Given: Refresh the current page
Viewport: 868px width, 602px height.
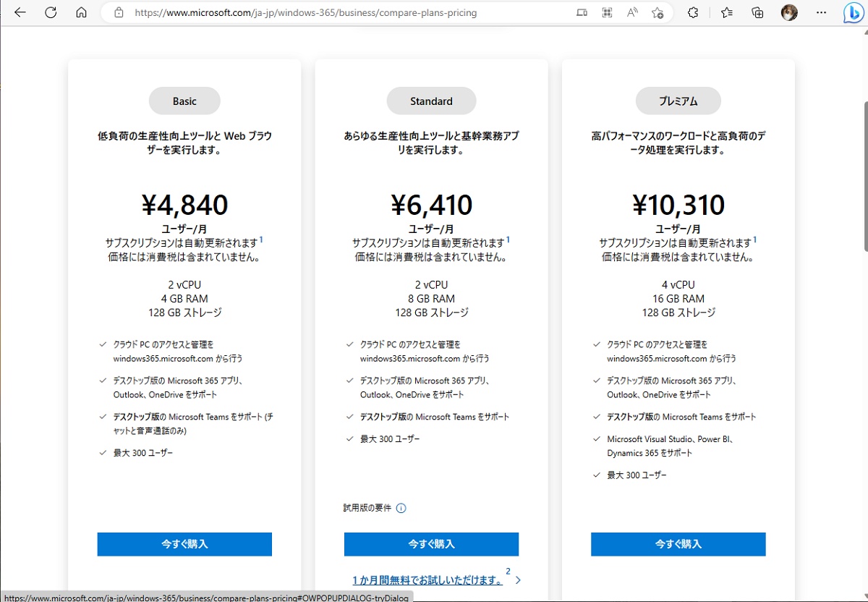Looking at the screenshot, I should tap(51, 12).
